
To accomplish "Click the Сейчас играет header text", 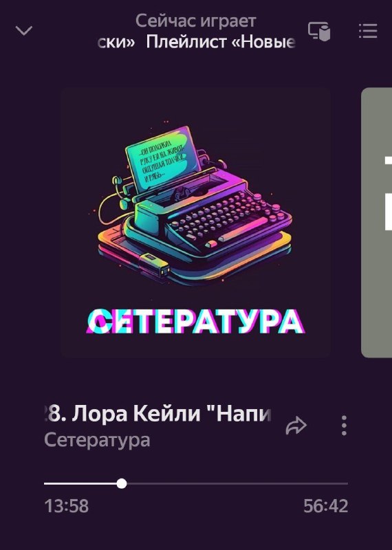I will 196,21.
